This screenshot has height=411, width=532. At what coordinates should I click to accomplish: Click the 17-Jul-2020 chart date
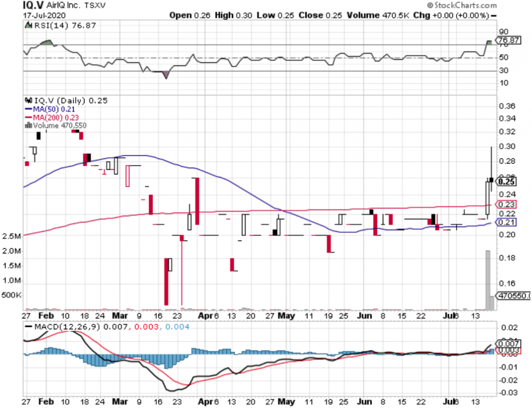(x=44, y=16)
